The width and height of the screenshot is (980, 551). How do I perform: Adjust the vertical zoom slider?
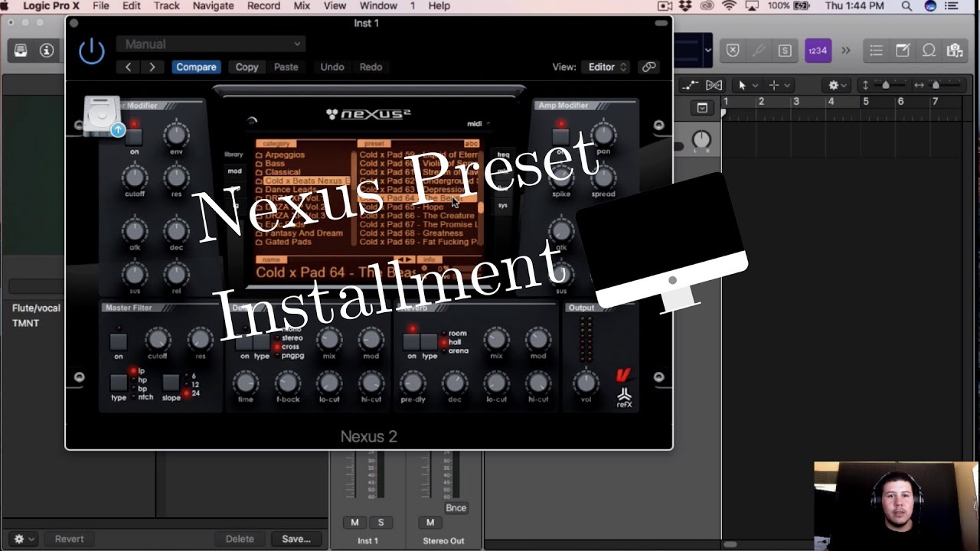click(886, 85)
